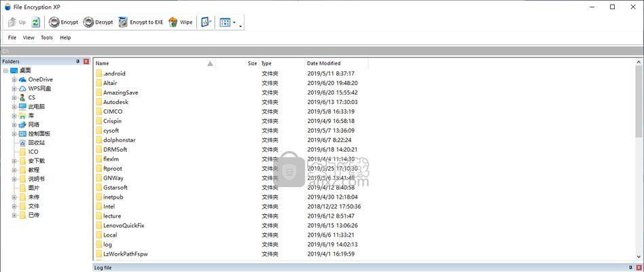Image resolution: width=644 pixels, height=272 pixels.
Task: Sort by the Size column header
Action: point(237,63)
